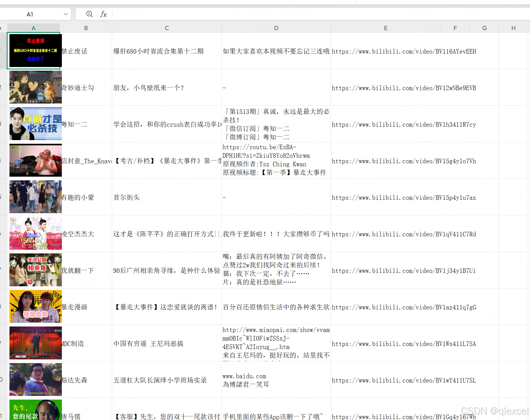Select column C header
This screenshot has height=420, width=530.
point(167,28)
